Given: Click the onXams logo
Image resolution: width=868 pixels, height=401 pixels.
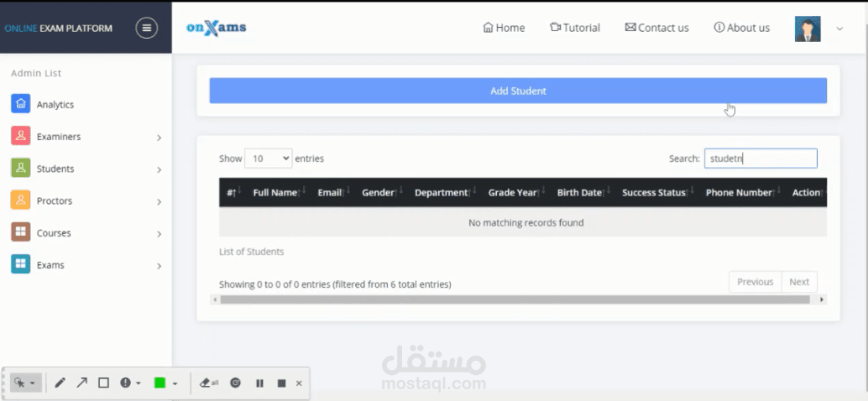Looking at the screenshot, I should click(x=217, y=28).
